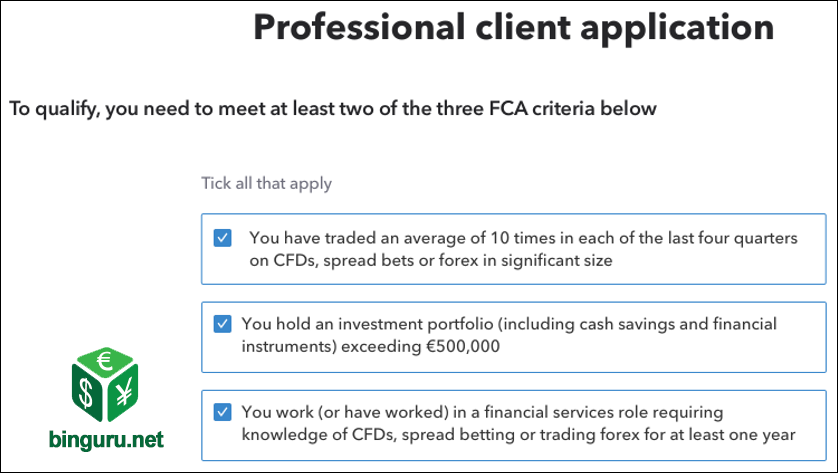Untick the financial services role checkbox
The height and width of the screenshot is (473, 838).
222,412
